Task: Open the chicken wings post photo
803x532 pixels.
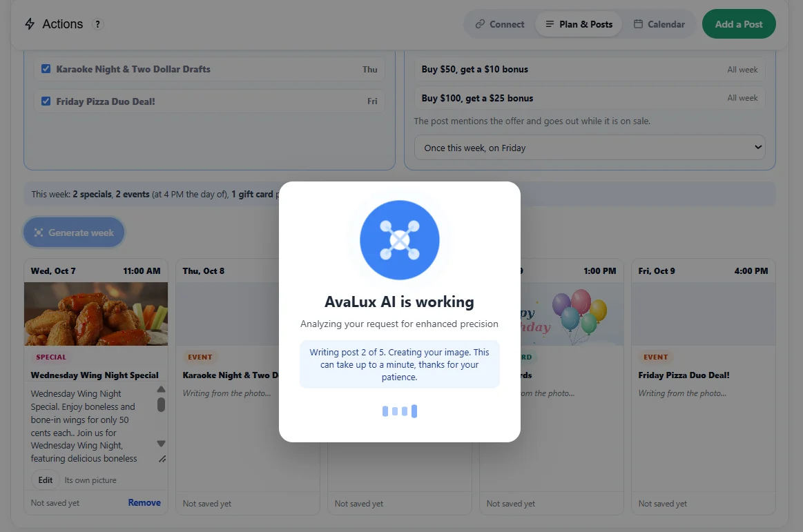Action: 96,314
